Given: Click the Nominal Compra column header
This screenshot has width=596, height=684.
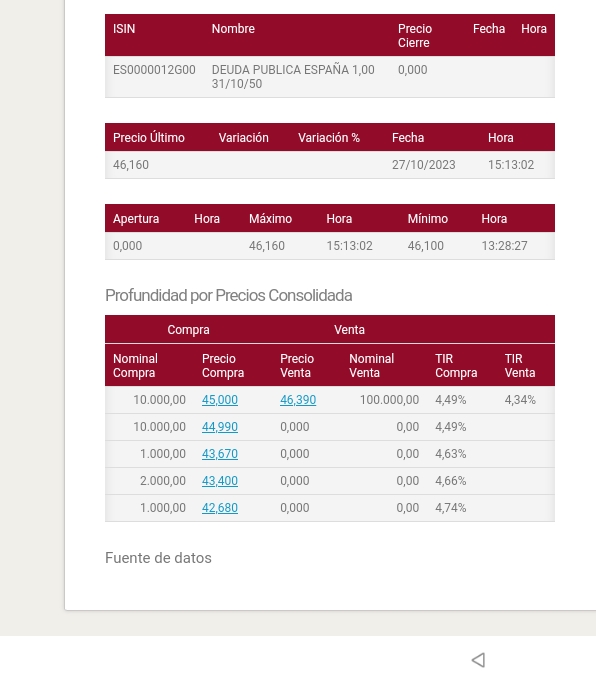Looking at the screenshot, I should (x=135, y=366).
